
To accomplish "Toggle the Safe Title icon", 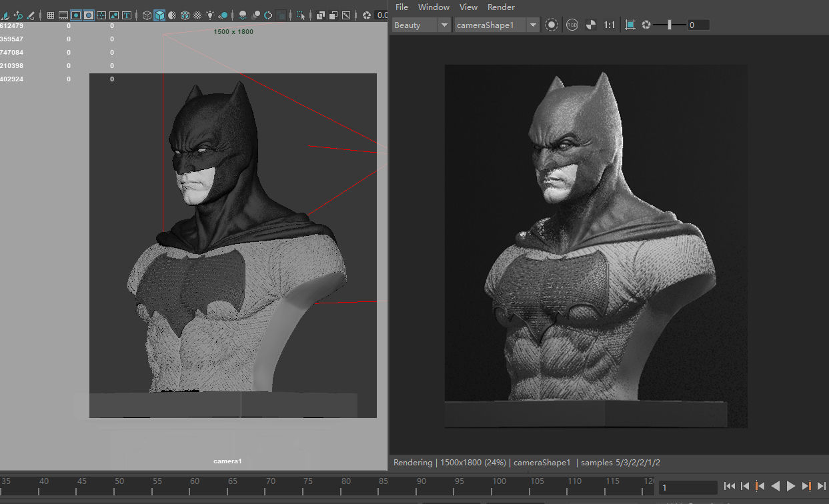I will [x=127, y=15].
